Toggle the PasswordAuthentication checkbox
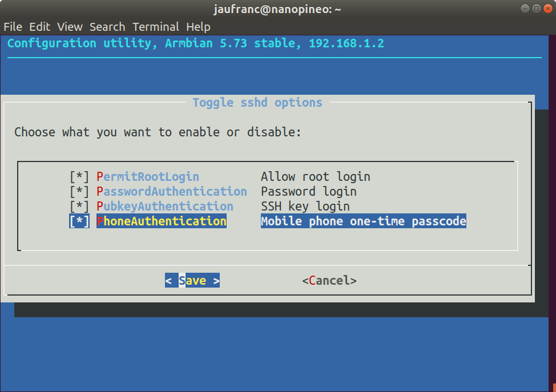Image resolution: width=556 pixels, height=392 pixels. tap(79, 191)
